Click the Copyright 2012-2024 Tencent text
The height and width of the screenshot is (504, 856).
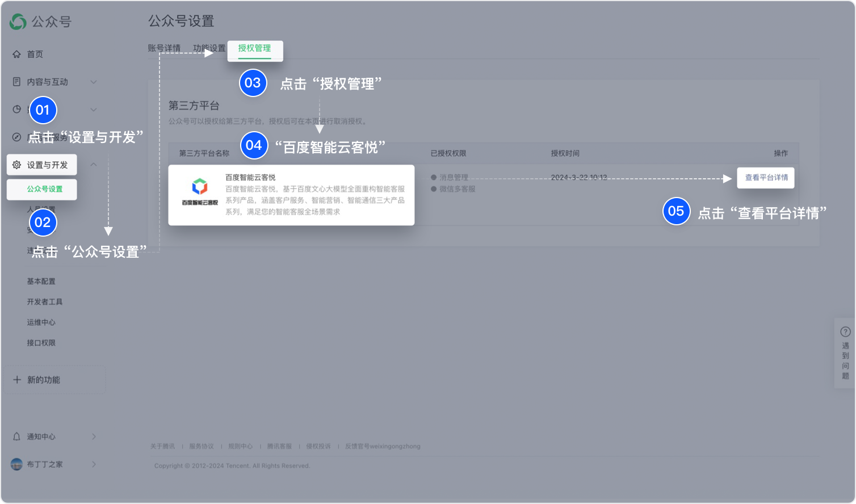pos(232,466)
